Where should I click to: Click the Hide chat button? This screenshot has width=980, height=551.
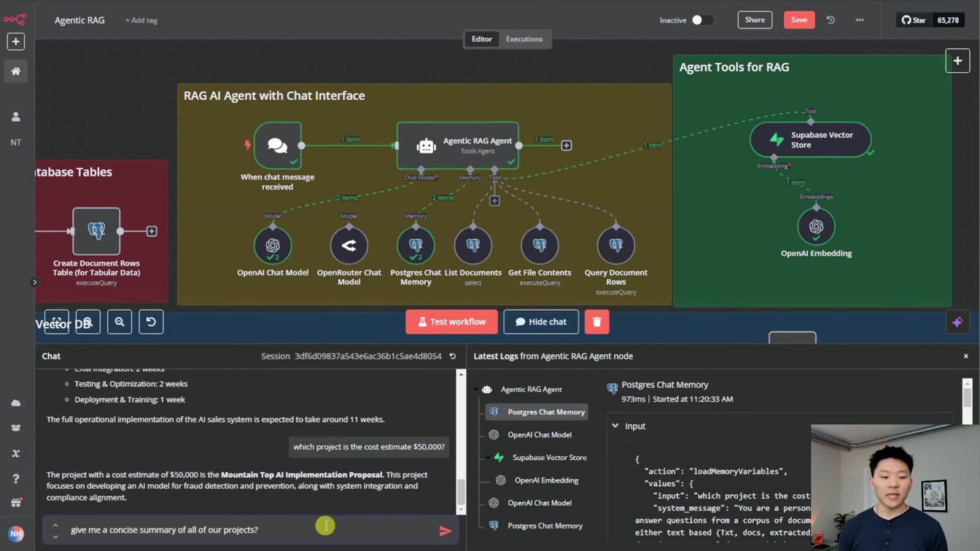tap(541, 322)
